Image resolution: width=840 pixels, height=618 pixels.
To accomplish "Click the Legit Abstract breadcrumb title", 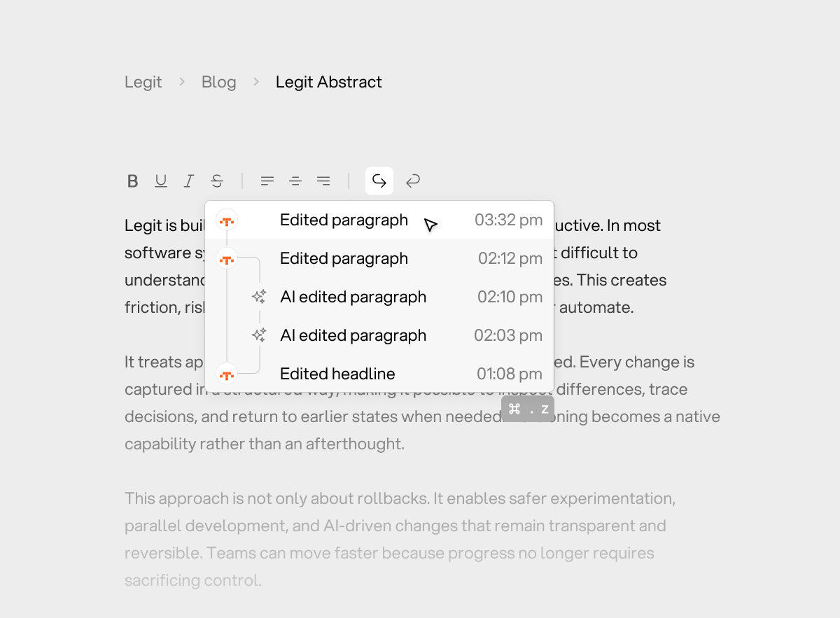I will coord(328,82).
